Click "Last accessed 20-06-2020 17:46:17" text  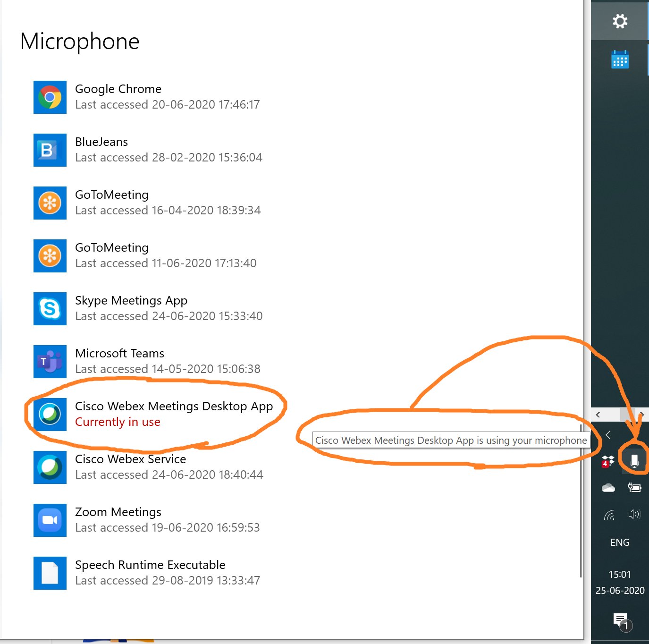click(x=168, y=104)
